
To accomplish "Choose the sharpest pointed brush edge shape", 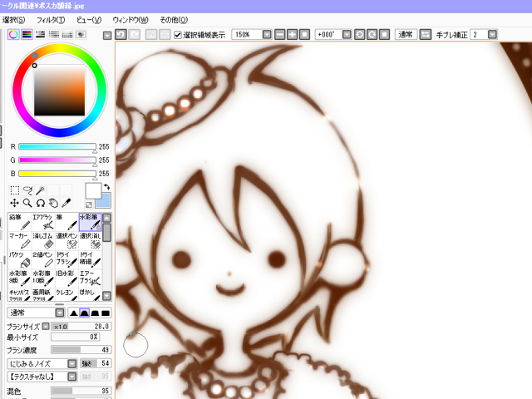I will [x=73, y=313].
